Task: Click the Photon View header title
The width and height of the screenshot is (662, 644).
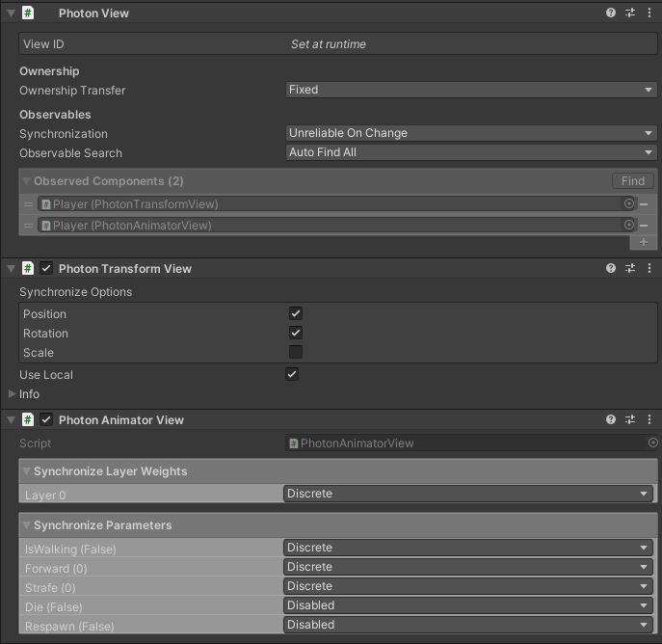Action: click(x=93, y=13)
